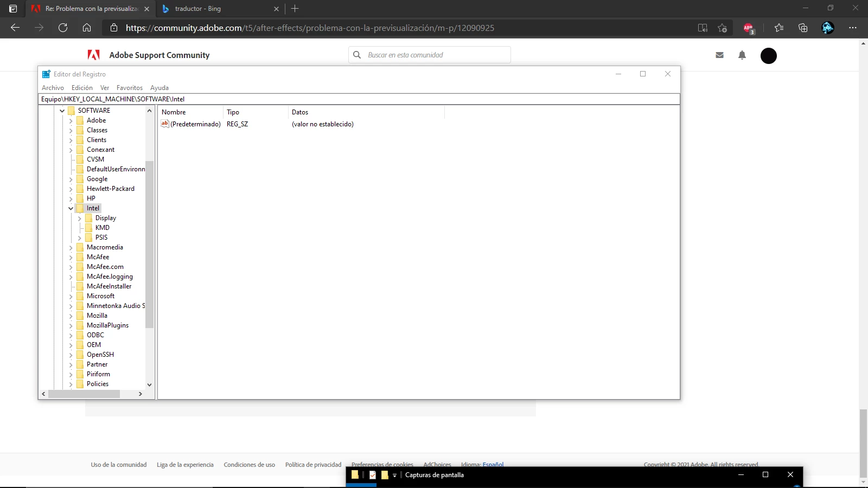Expand the Microsoft key
This screenshot has height=488, width=868.
click(71, 296)
